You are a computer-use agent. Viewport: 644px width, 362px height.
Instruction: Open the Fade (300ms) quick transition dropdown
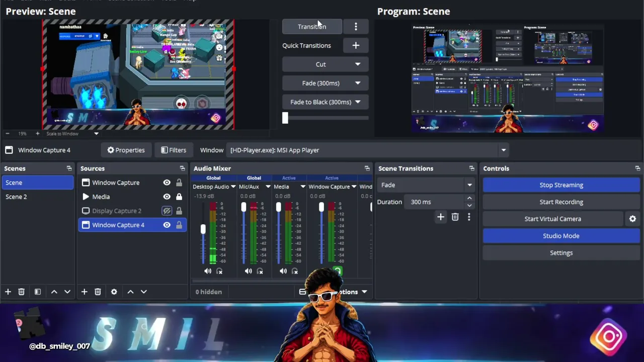[358, 83]
